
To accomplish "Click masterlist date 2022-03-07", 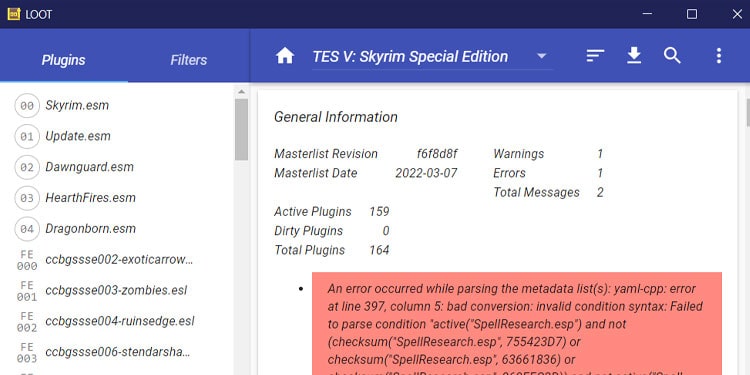I will point(426,173).
